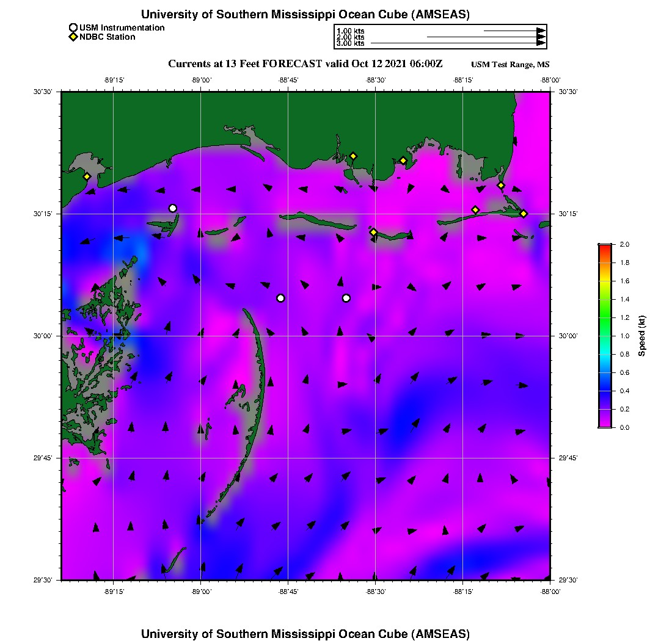The height and width of the screenshot is (641, 672).
Task: Click the red top end of speed colorbar
Action: tap(605, 246)
